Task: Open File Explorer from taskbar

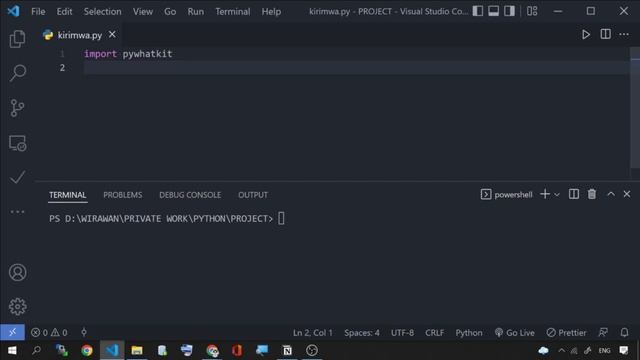Action: coord(137,351)
